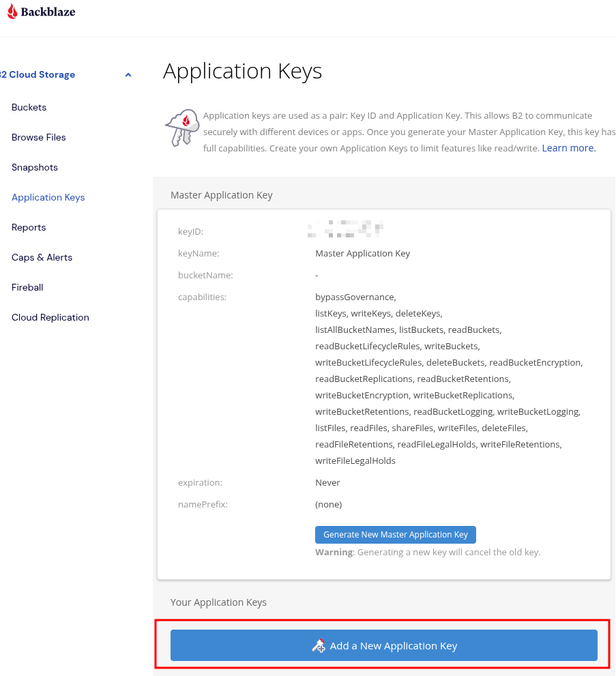The height and width of the screenshot is (676, 616).
Task: Select Application Keys in the sidebar
Action: 48,198
